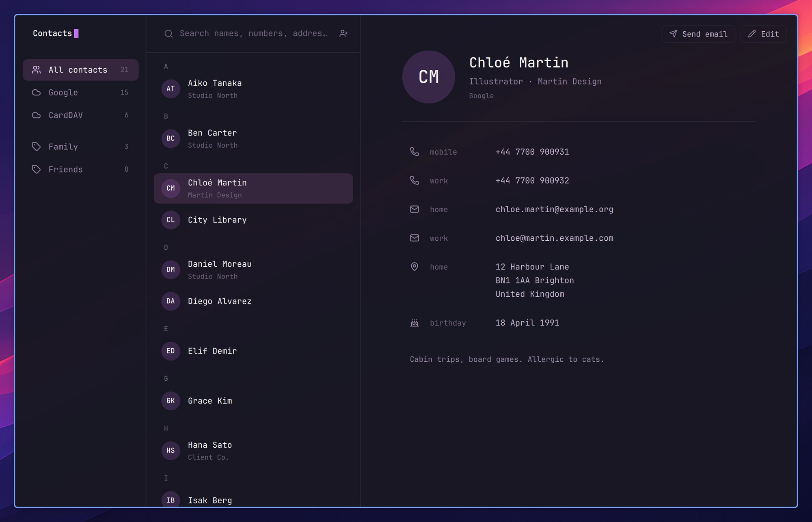Screen dimensions: 812x522
Task: Click the work phone icon
Action: (x=414, y=181)
